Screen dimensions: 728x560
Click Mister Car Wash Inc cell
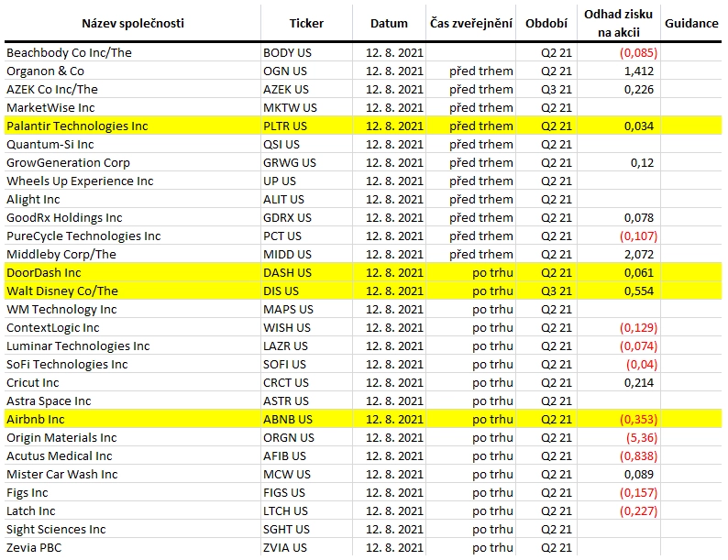tap(132, 474)
